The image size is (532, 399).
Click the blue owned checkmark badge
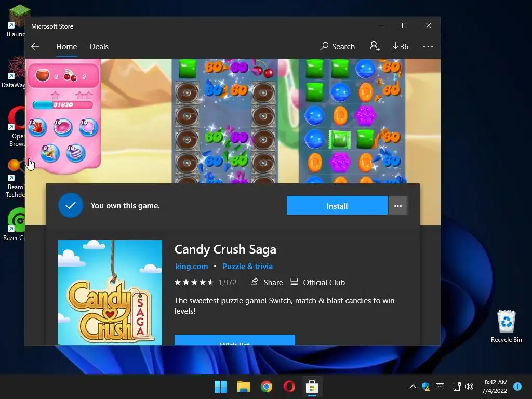[x=71, y=205]
